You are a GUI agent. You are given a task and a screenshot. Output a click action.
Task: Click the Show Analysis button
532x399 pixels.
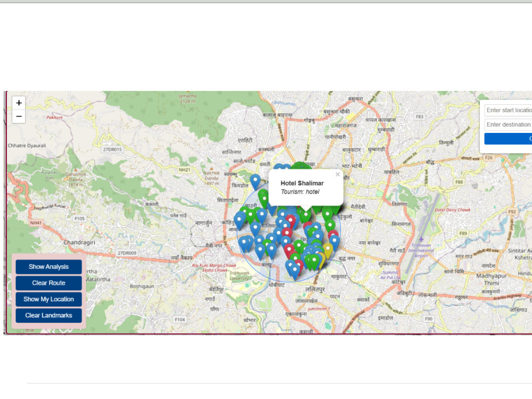(48, 267)
